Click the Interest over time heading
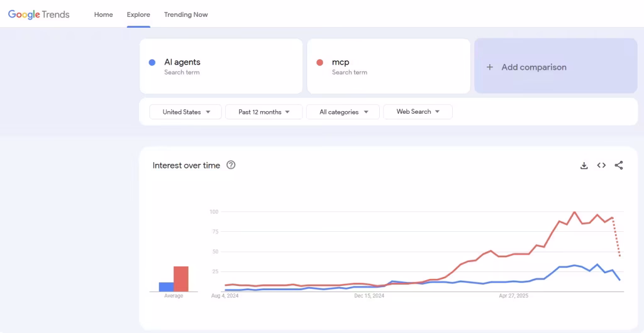This screenshot has height=333, width=644. pyautogui.click(x=186, y=165)
